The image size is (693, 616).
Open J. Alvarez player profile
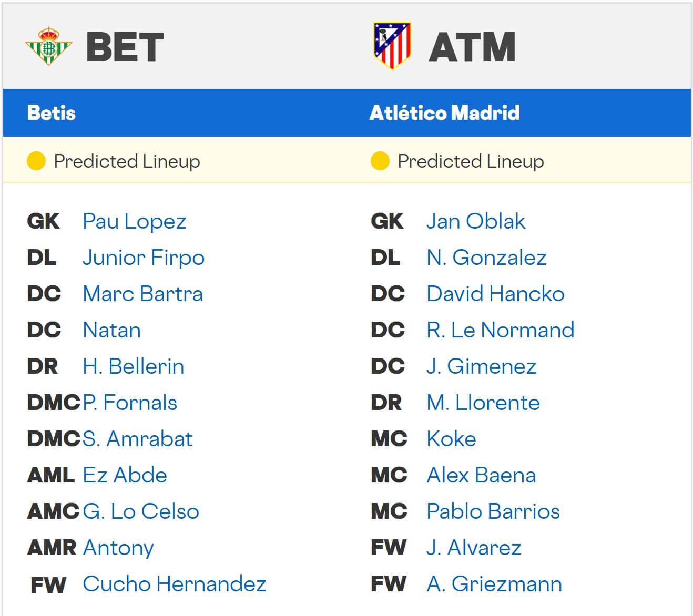point(473,548)
